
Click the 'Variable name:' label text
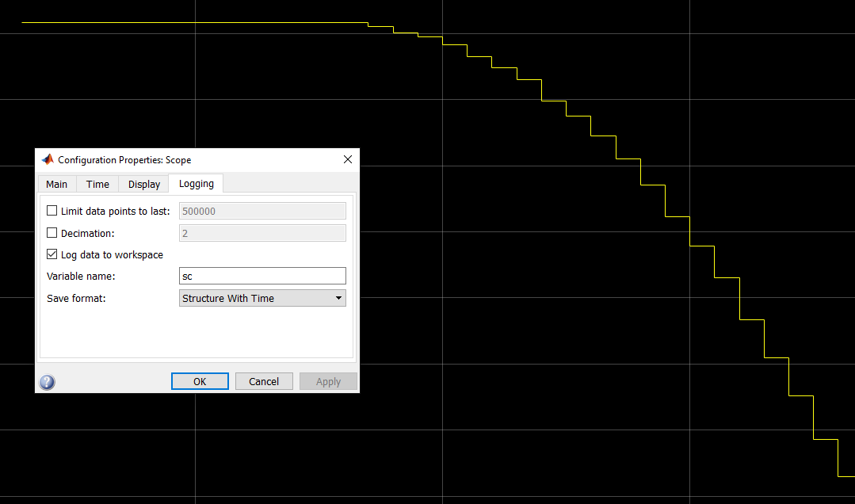(x=81, y=277)
